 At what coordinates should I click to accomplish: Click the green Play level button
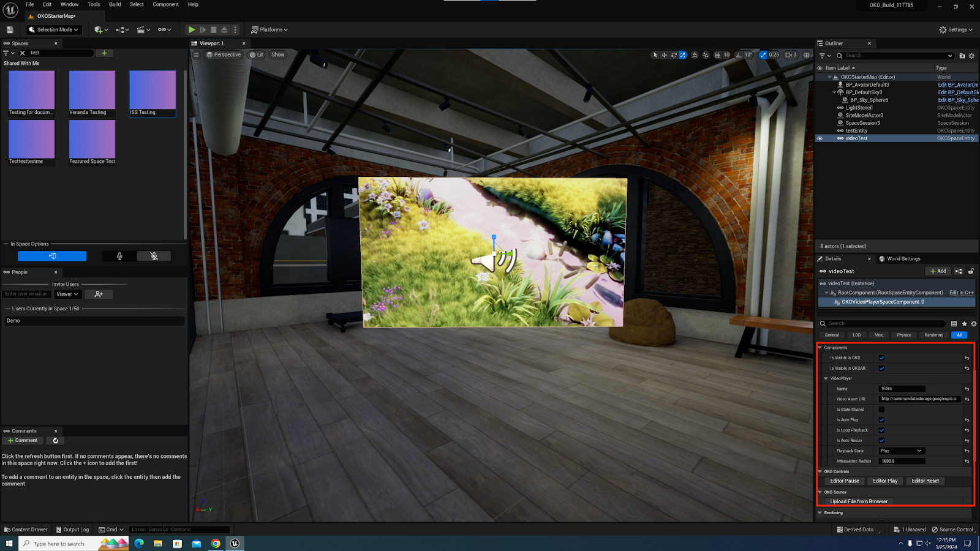click(192, 29)
